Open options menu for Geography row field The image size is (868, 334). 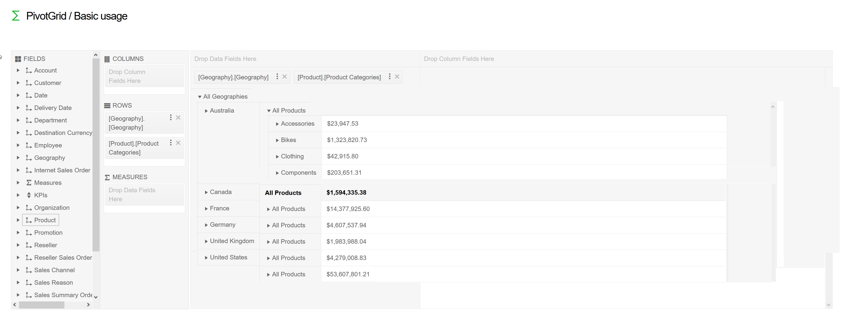[171, 117]
